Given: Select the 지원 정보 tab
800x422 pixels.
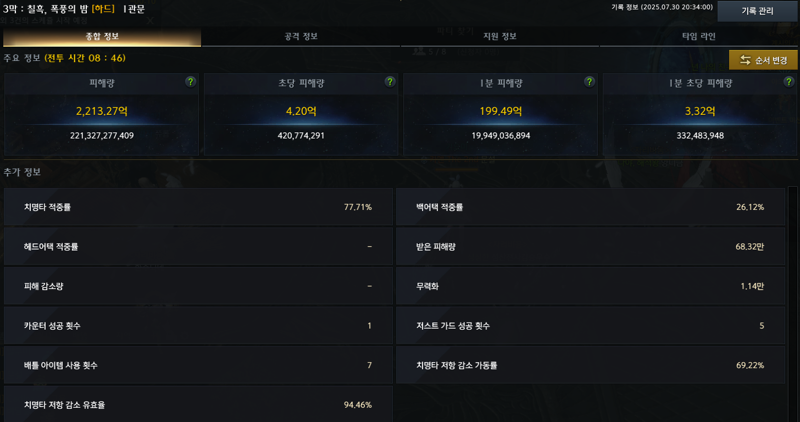Looking at the screenshot, I should coord(500,37).
